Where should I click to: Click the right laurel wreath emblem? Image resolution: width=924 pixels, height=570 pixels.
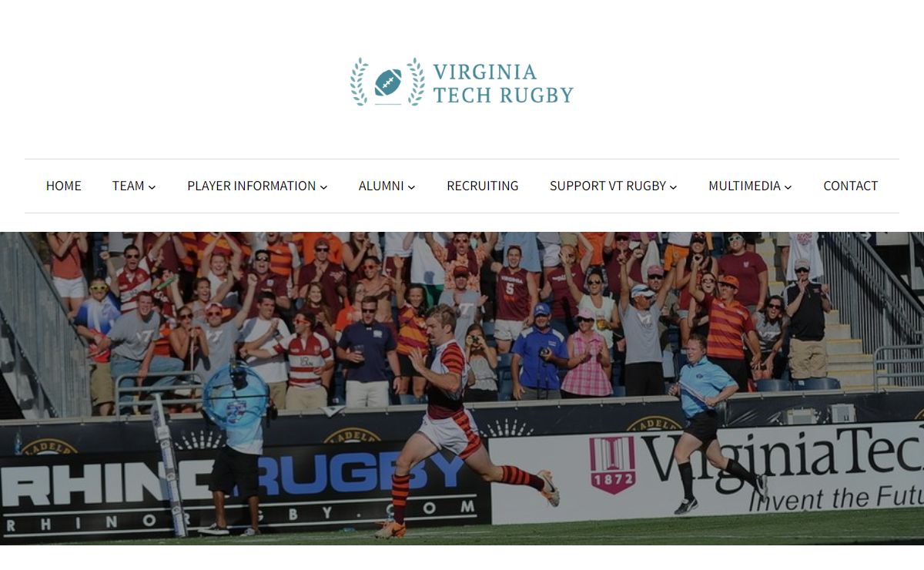(416, 82)
